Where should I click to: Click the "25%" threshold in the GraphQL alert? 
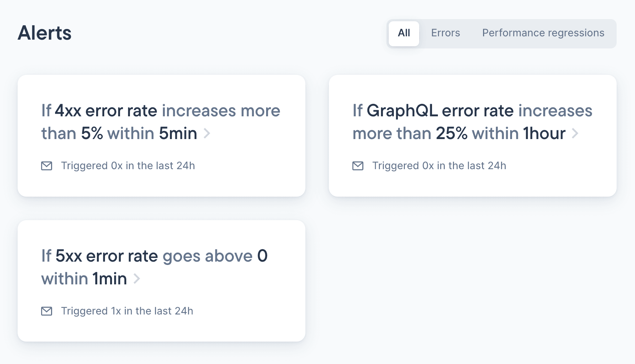coord(451,134)
